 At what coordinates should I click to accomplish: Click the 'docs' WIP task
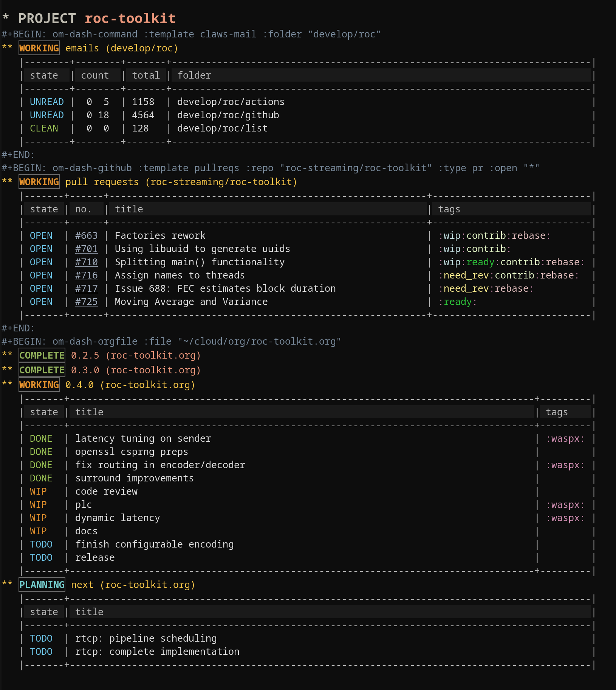click(x=86, y=531)
